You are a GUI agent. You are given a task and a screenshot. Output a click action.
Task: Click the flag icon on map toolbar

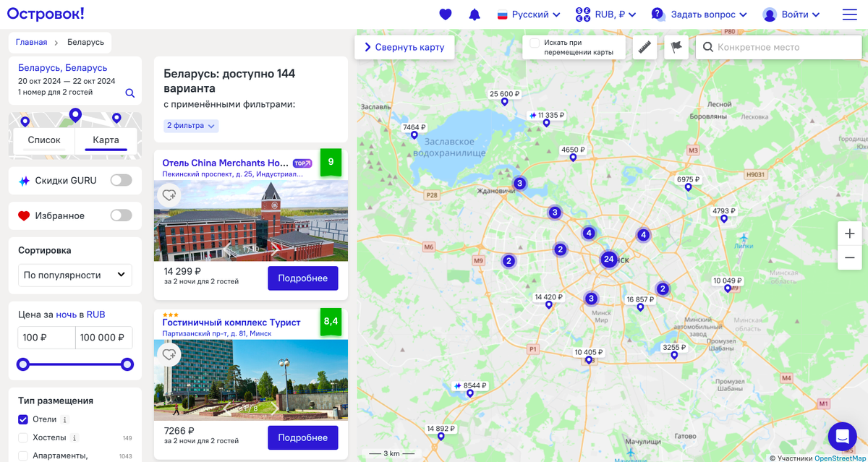(x=676, y=47)
